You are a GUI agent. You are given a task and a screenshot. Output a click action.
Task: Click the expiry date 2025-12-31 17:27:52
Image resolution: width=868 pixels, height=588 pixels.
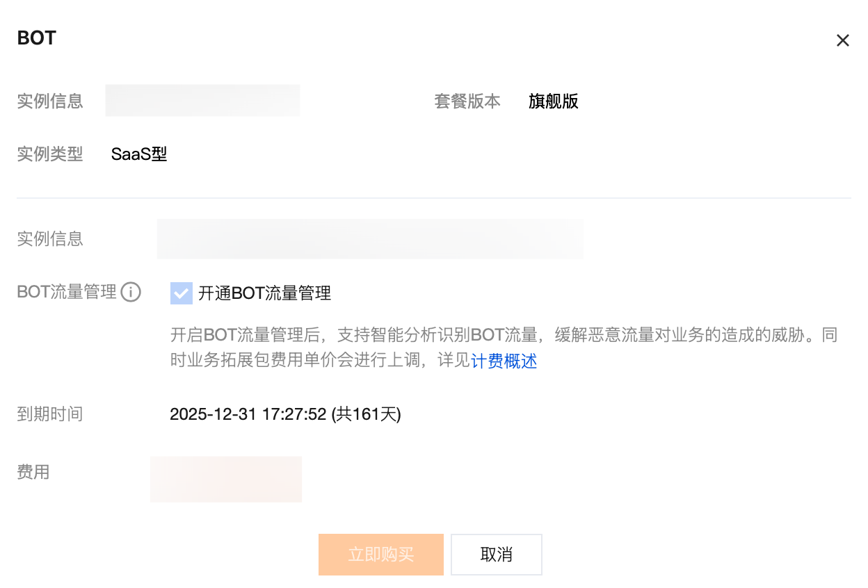tap(285, 415)
